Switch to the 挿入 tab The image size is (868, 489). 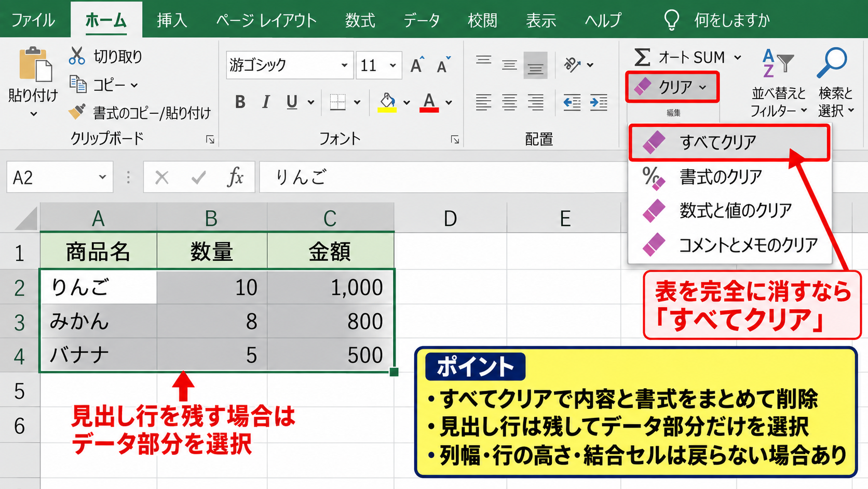click(x=172, y=20)
